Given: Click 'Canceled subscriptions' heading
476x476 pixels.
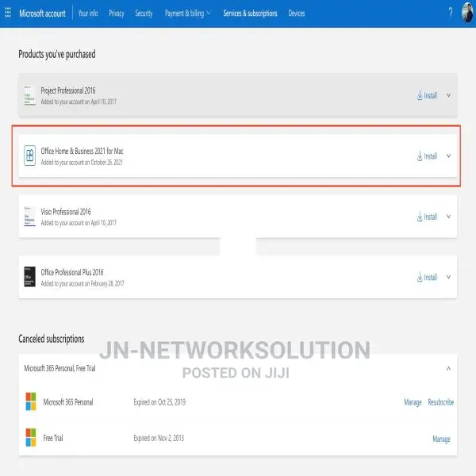Looking at the screenshot, I should click(x=52, y=339).
